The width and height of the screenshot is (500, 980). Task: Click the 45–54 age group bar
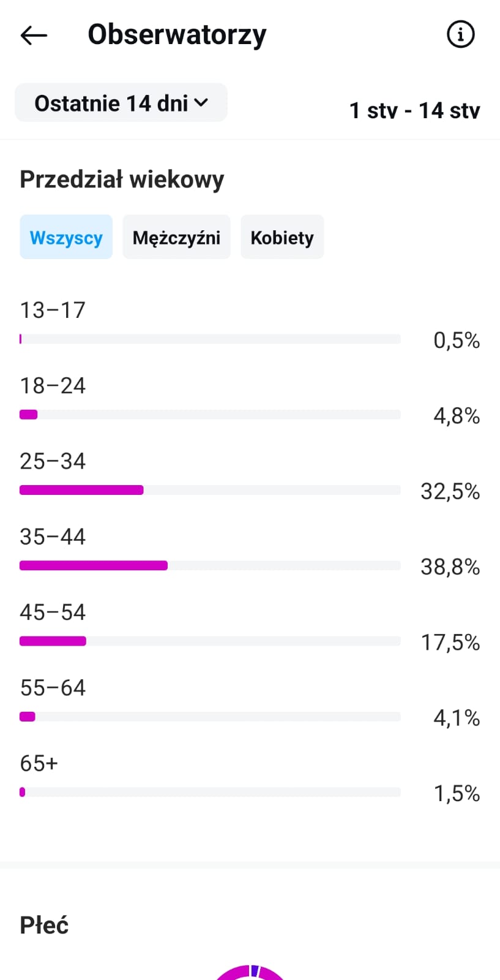[x=210, y=641]
